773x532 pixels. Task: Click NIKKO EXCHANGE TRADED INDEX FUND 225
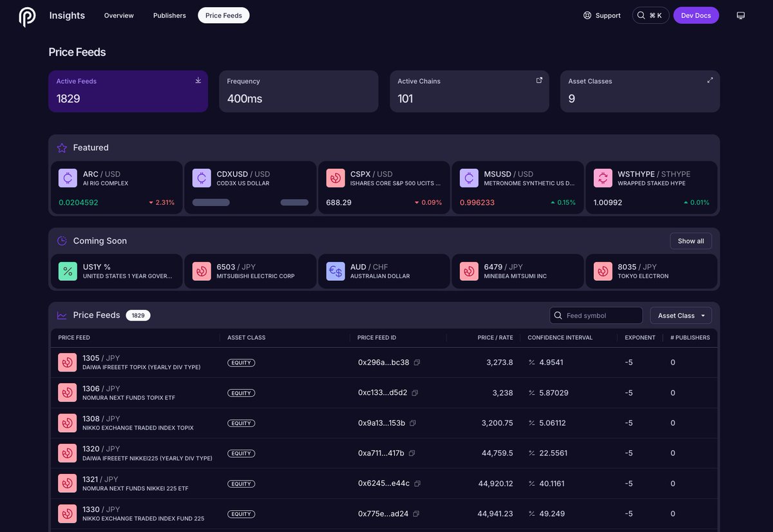click(x=143, y=518)
